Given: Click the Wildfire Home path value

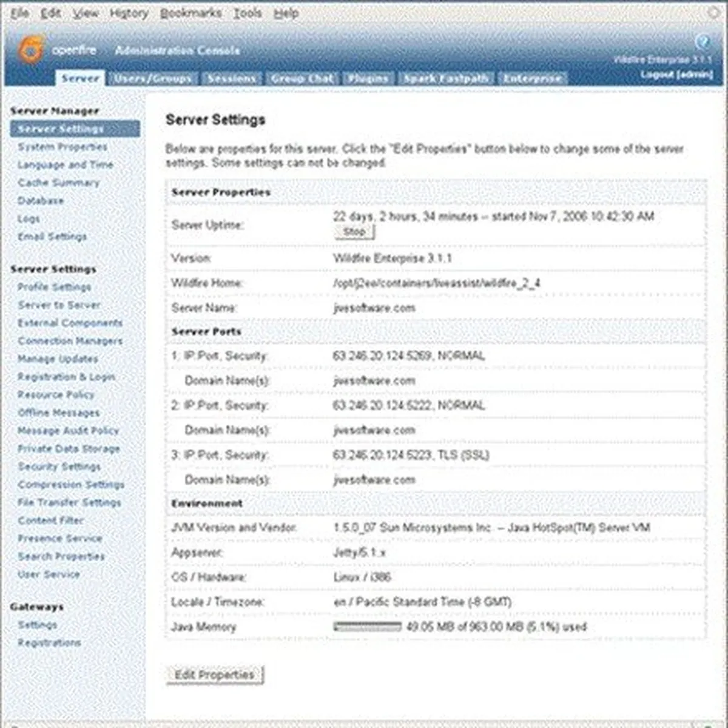Looking at the screenshot, I should click(x=436, y=283).
